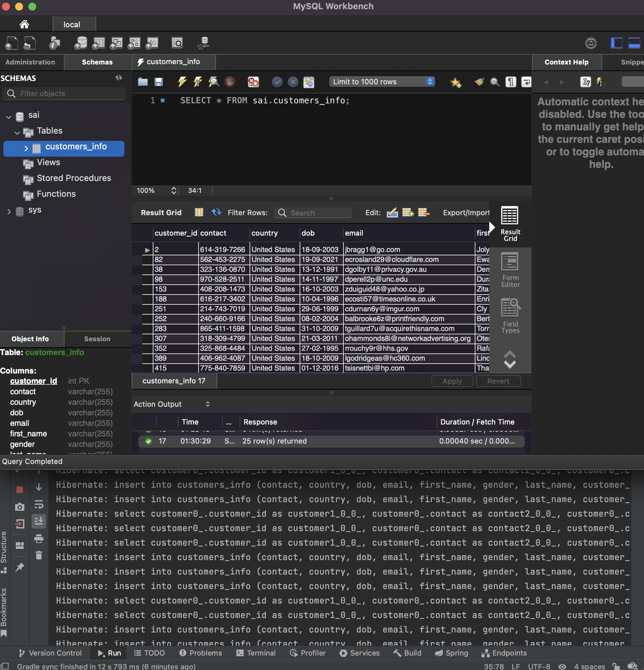Click the stop execution hand icon
The image size is (644, 670).
pos(229,82)
